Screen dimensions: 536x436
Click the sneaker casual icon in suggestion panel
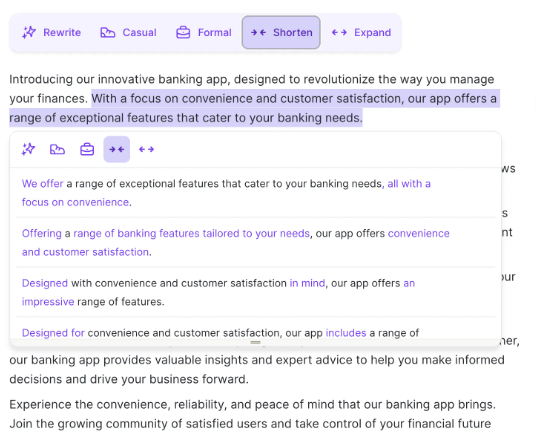57,149
